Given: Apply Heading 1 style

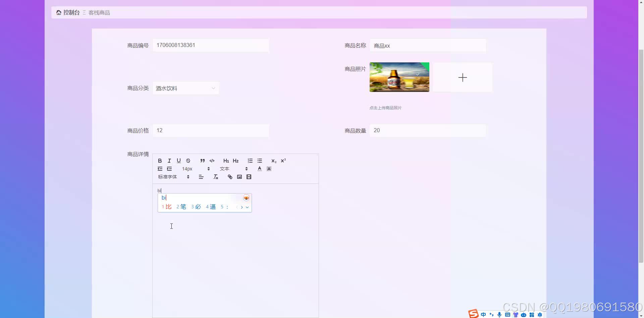Looking at the screenshot, I should (226, 161).
